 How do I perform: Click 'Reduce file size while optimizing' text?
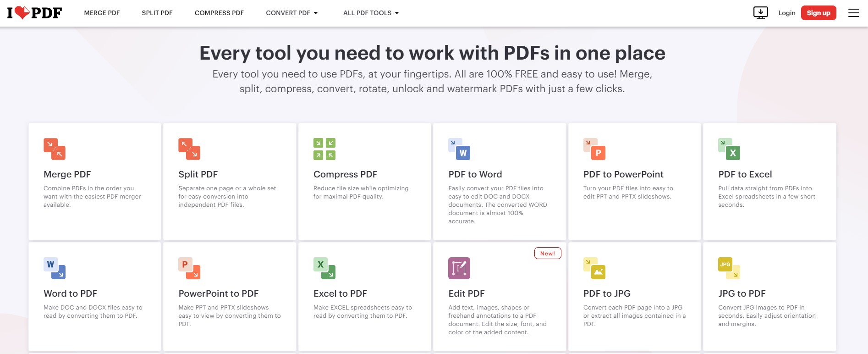coord(361,188)
